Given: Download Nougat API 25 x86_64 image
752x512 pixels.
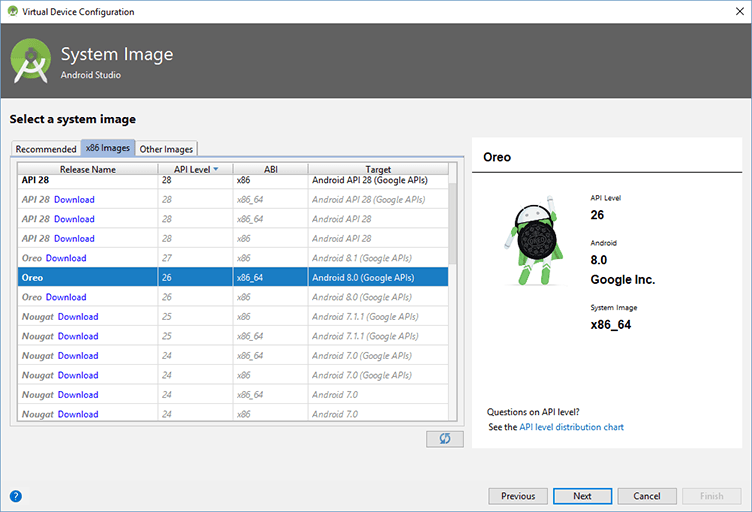Looking at the screenshot, I should tap(78, 337).
